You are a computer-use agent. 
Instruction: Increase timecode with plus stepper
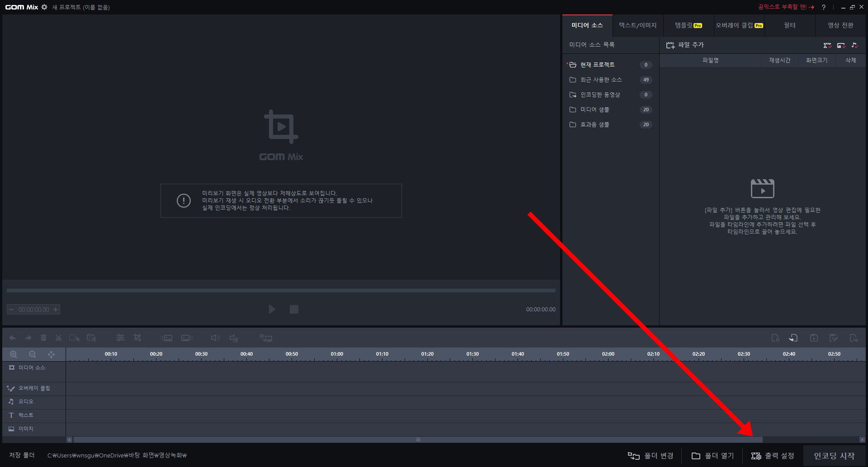56,310
